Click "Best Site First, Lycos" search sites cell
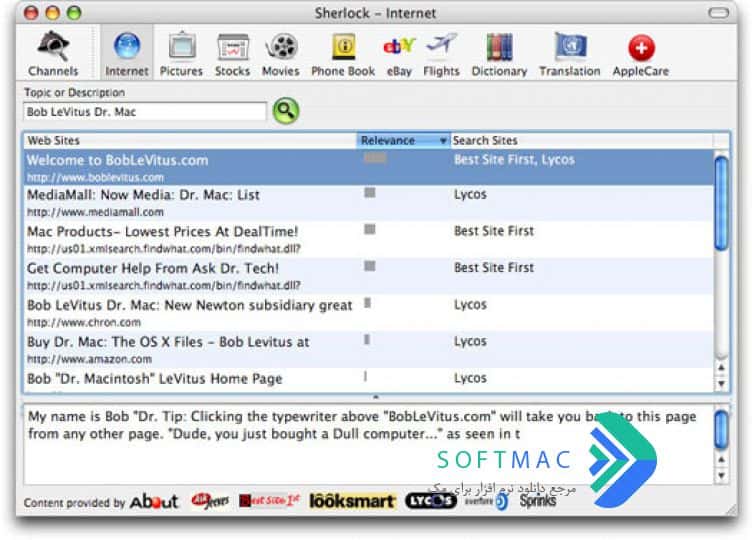 514,160
